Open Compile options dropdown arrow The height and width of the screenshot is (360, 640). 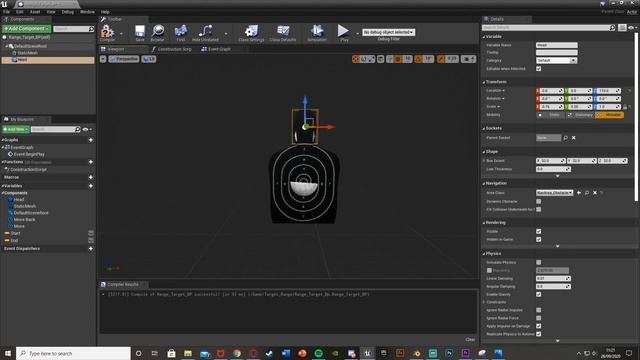121,33
